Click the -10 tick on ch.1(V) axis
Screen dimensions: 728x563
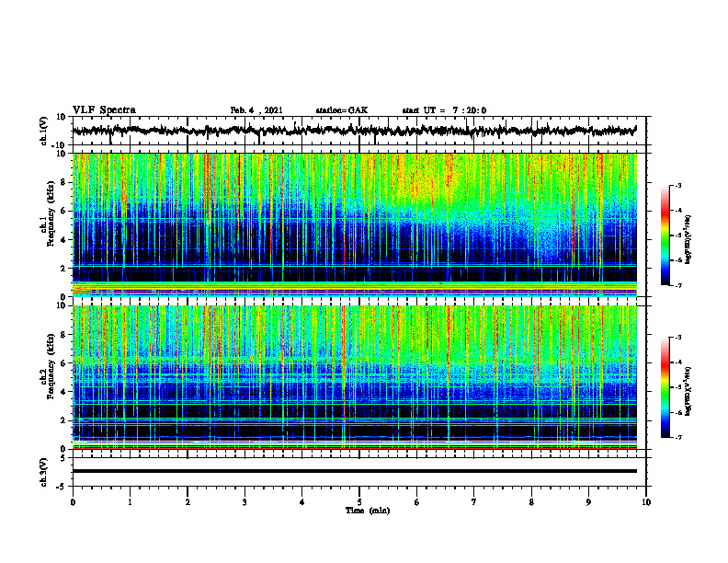[60, 145]
